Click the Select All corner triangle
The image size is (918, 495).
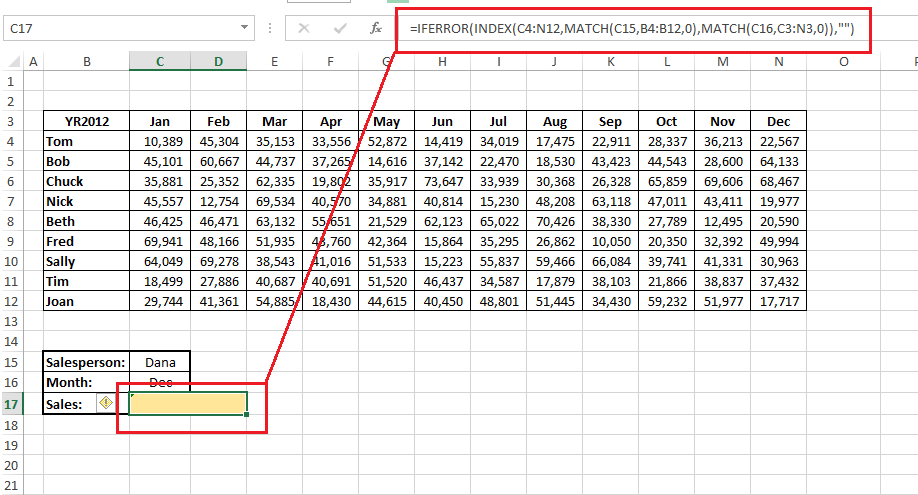coord(12,62)
